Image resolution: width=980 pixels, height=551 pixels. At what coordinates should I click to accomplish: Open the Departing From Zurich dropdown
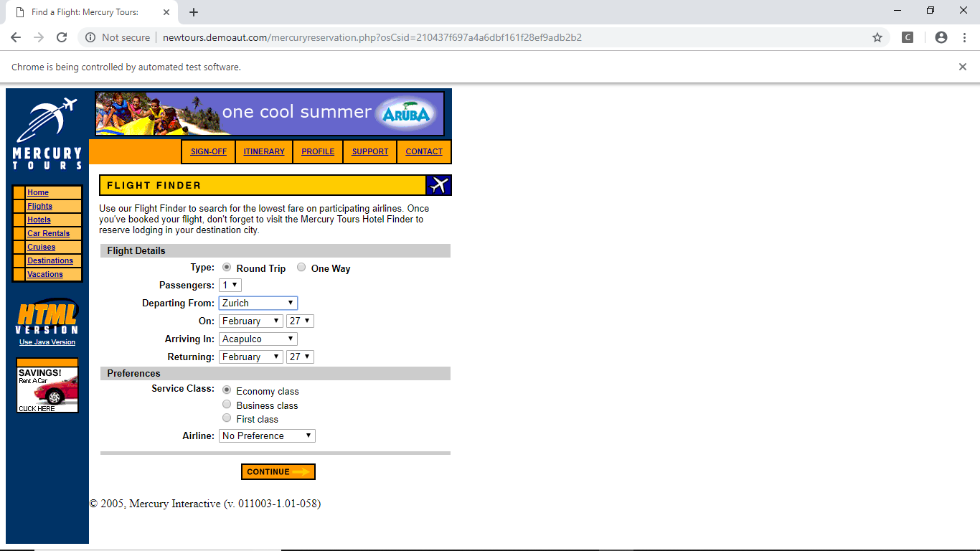pyautogui.click(x=258, y=303)
